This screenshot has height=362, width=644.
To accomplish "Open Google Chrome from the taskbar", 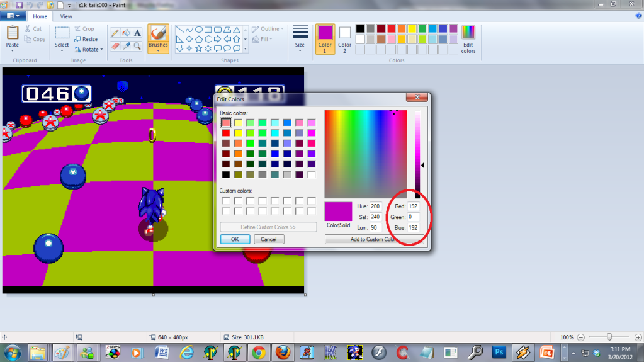I will tap(258, 353).
